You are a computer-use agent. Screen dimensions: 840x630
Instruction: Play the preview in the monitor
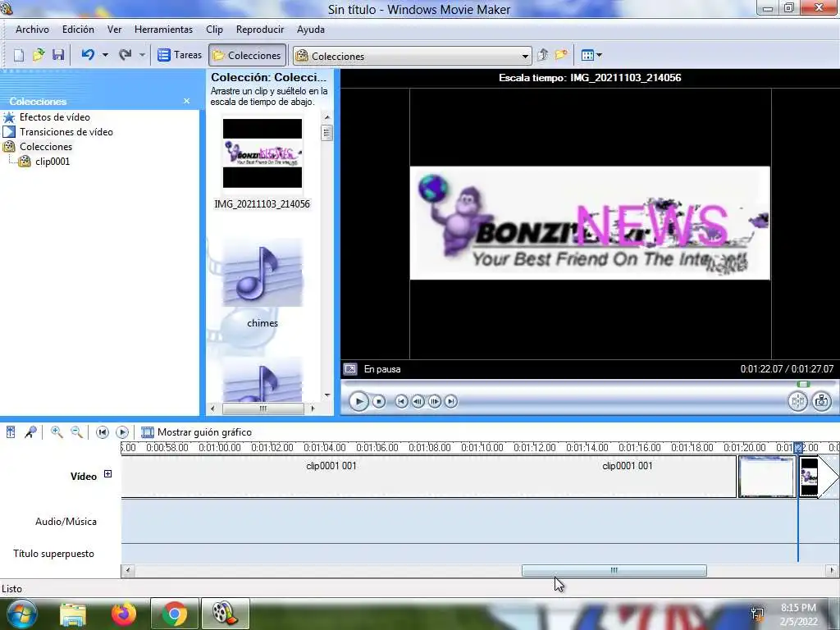358,401
